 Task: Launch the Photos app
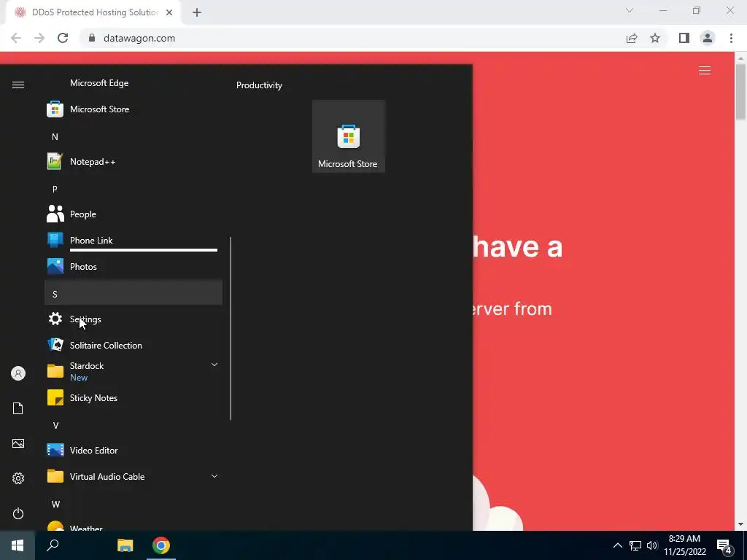(x=133, y=266)
